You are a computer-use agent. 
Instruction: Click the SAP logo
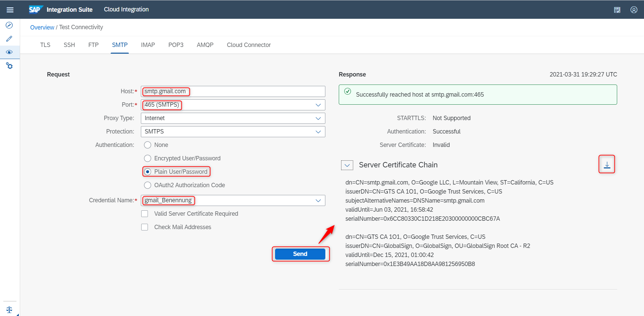(35, 9)
